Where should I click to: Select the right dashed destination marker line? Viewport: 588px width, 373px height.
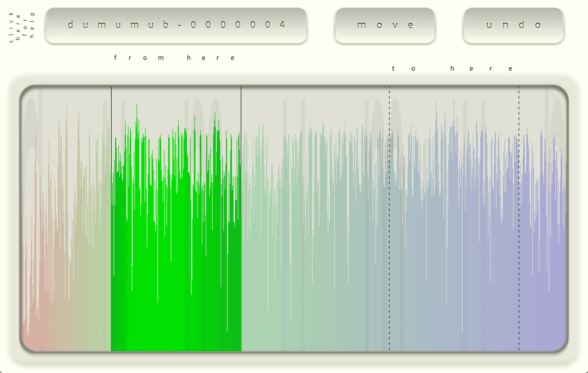[x=519, y=219]
